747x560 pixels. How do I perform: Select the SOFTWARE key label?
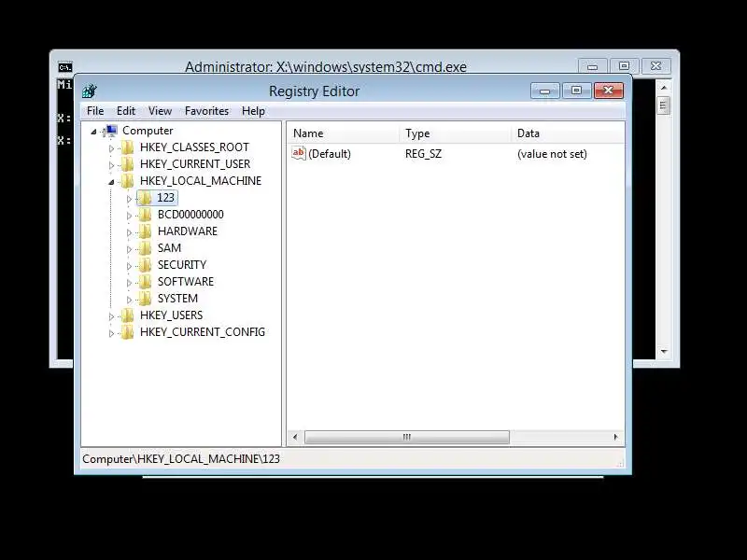(x=185, y=282)
